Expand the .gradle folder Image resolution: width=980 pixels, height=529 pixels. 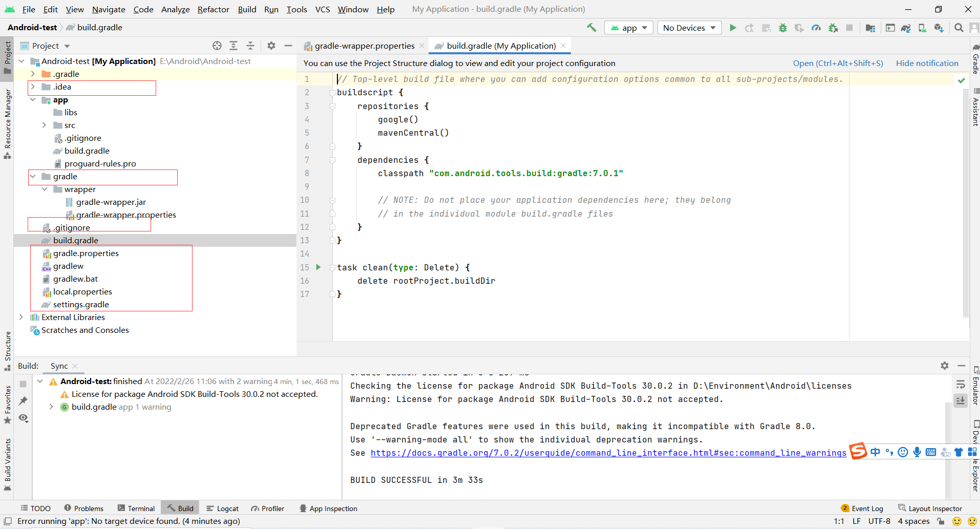tap(33, 74)
